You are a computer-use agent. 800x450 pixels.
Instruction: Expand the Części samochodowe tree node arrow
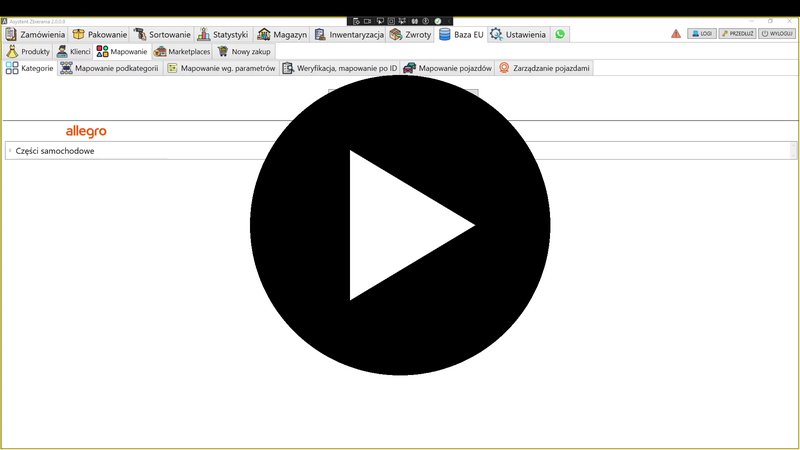10,151
